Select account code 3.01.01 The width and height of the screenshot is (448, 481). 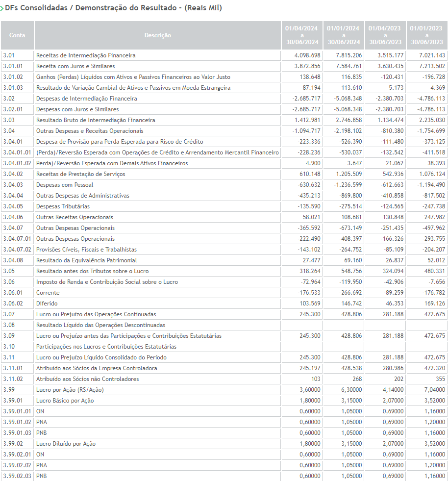13,66
